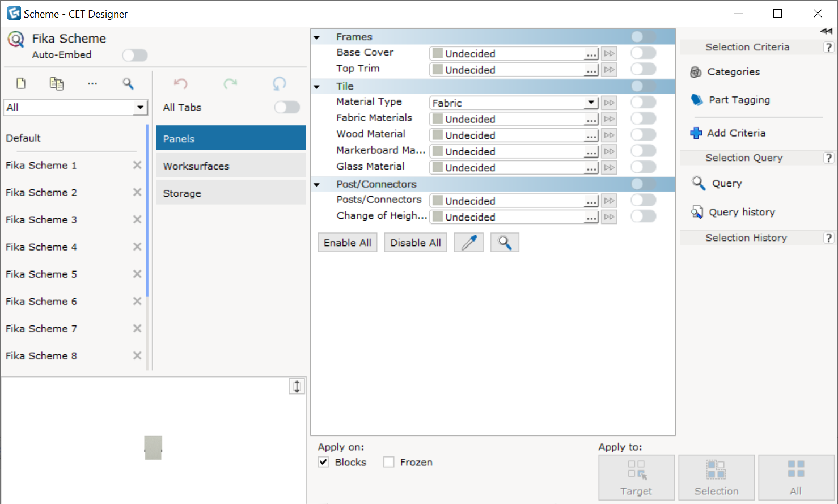The height and width of the screenshot is (504, 838).
Task: Open Selection Criteria help question mark
Action: [x=828, y=47]
